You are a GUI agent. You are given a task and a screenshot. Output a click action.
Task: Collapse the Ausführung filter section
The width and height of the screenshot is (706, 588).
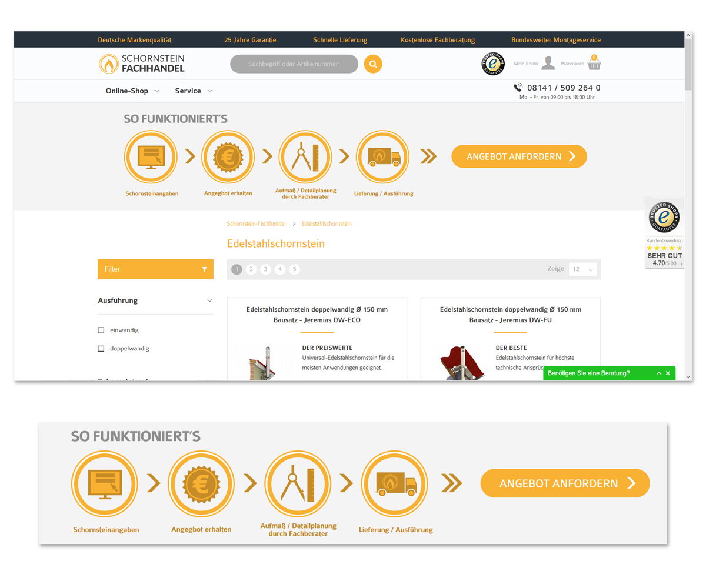210,300
